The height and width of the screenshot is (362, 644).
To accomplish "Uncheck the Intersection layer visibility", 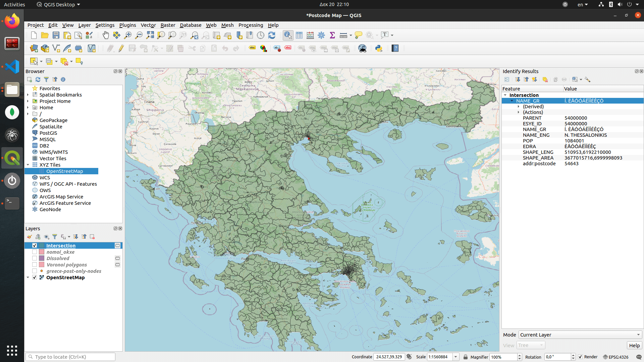I will tap(35, 246).
